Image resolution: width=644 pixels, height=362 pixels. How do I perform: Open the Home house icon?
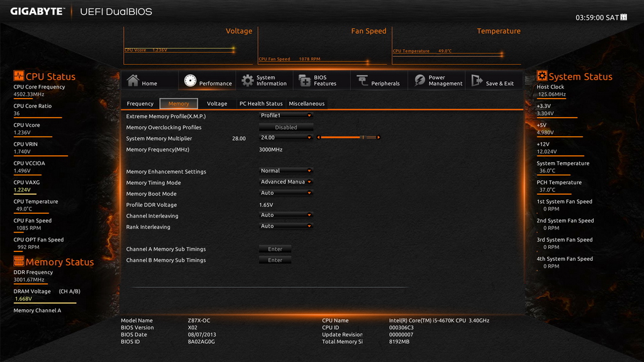click(133, 80)
